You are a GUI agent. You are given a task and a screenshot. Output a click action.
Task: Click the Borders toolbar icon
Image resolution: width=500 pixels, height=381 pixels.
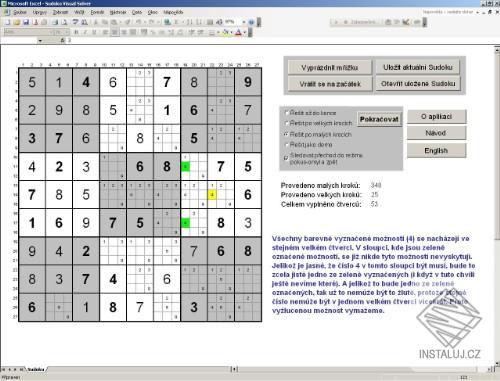tap(212, 32)
